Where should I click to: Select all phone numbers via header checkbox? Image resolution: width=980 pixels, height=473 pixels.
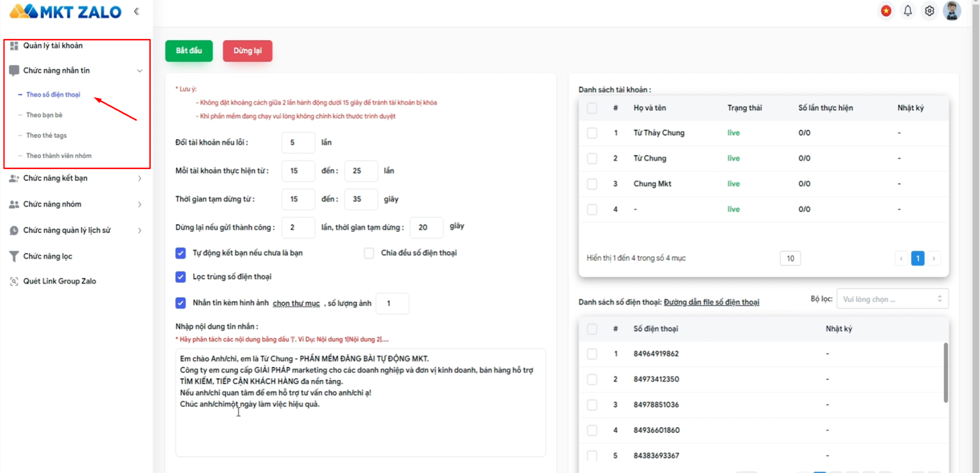pos(592,329)
